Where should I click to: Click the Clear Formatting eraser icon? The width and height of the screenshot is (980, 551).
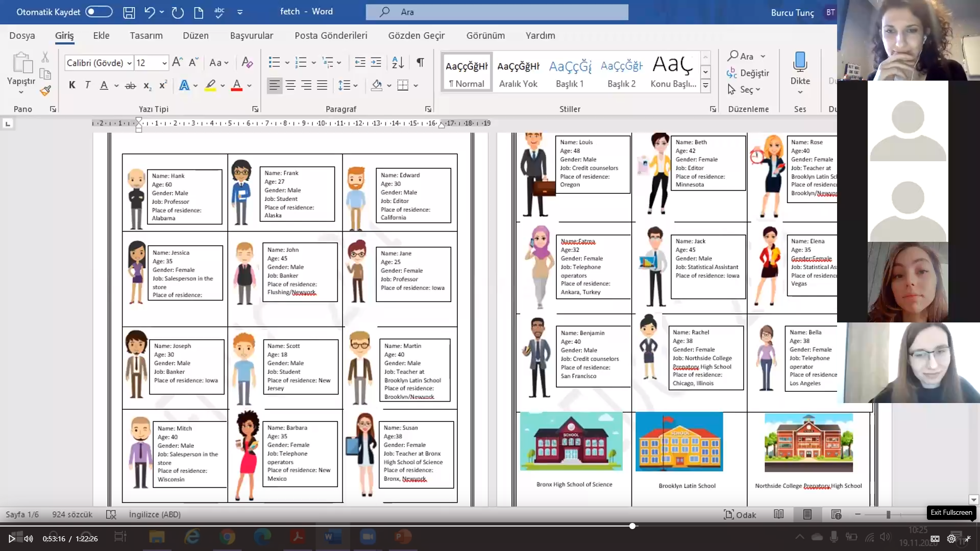(x=247, y=62)
